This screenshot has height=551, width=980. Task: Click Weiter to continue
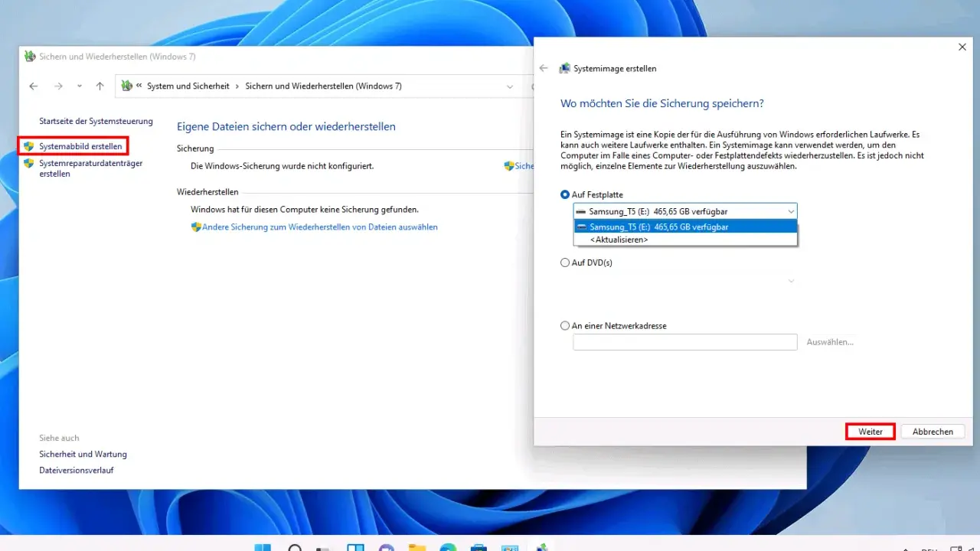pyautogui.click(x=871, y=432)
